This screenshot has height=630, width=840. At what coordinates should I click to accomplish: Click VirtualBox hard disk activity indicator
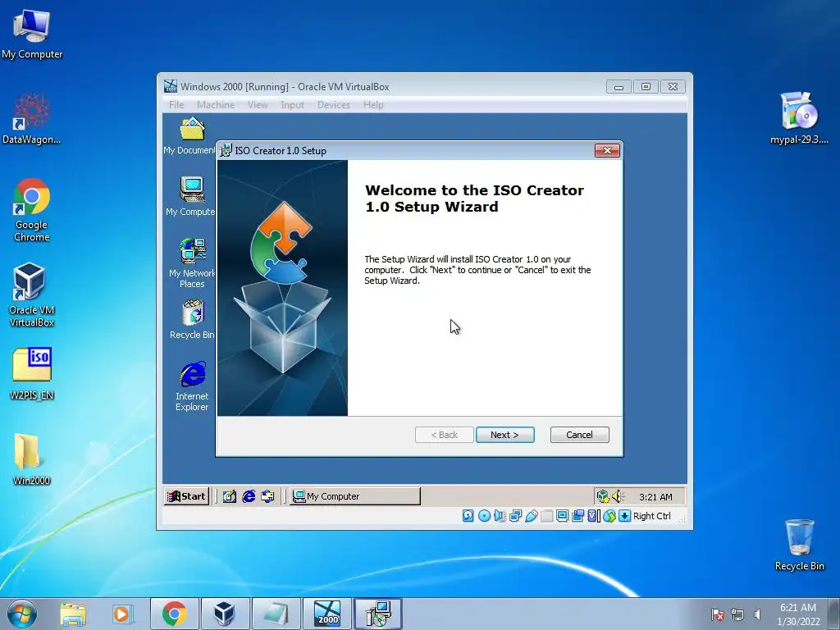(468, 516)
